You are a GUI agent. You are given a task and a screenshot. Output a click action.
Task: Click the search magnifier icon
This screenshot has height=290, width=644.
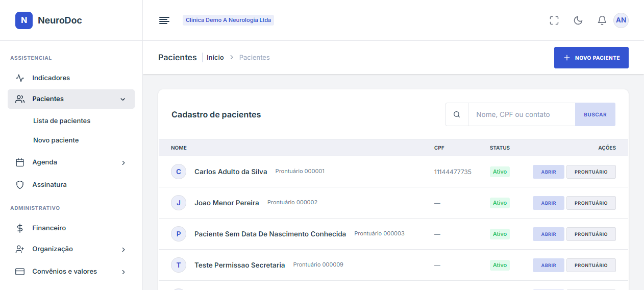(x=457, y=114)
